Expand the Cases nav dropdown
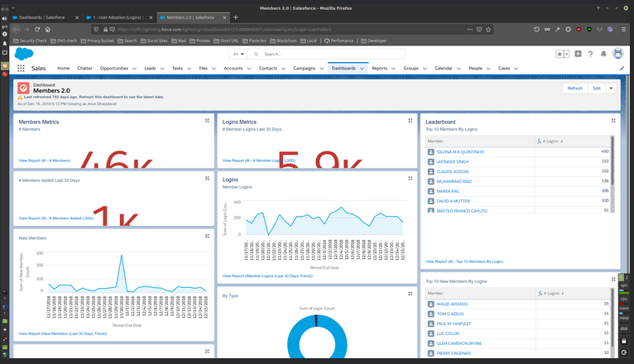The image size is (634, 364). click(x=516, y=69)
